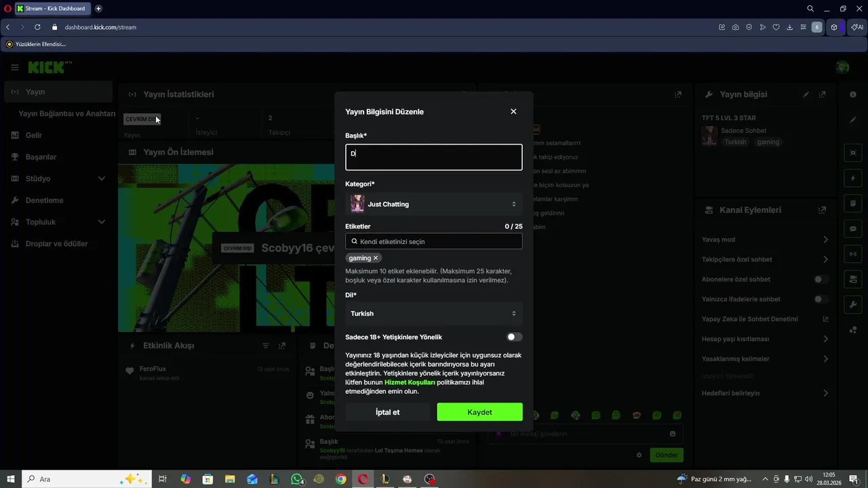Select Yayın in the sidebar
868x488 pixels.
[x=58, y=91]
